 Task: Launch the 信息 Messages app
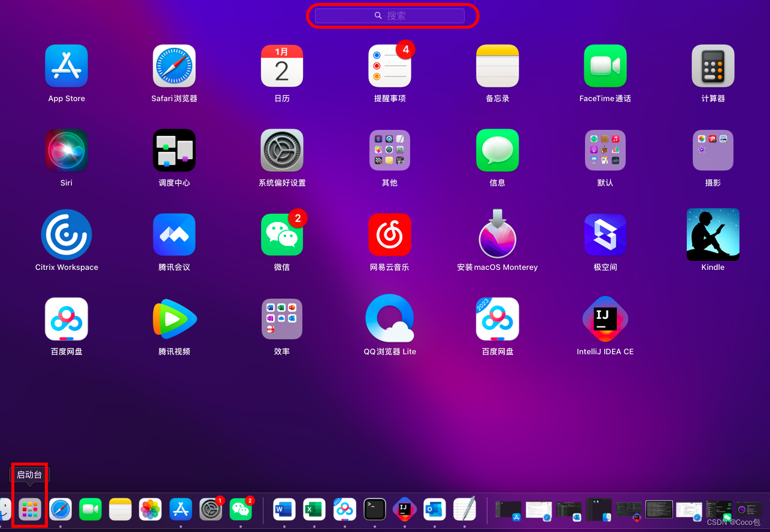click(x=498, y=150)
